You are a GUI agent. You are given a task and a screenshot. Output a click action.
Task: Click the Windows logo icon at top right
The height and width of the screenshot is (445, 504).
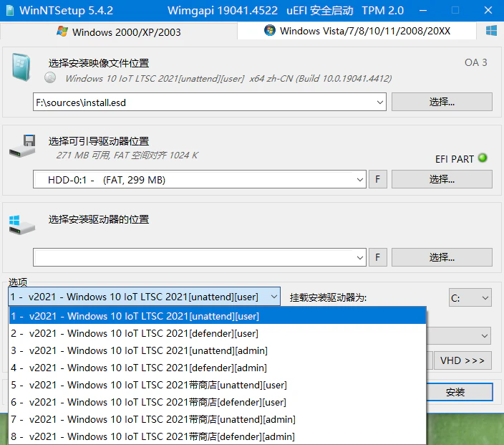491,31
